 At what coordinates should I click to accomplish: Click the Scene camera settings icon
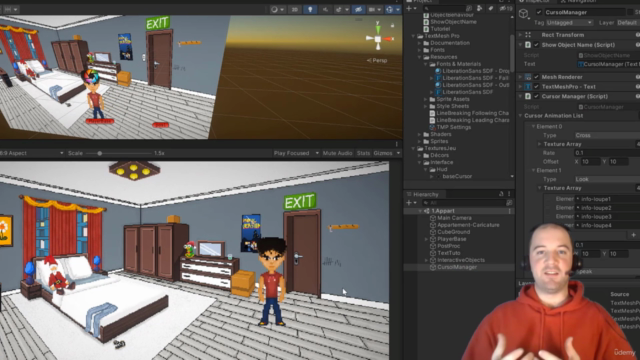coord(371,9)
